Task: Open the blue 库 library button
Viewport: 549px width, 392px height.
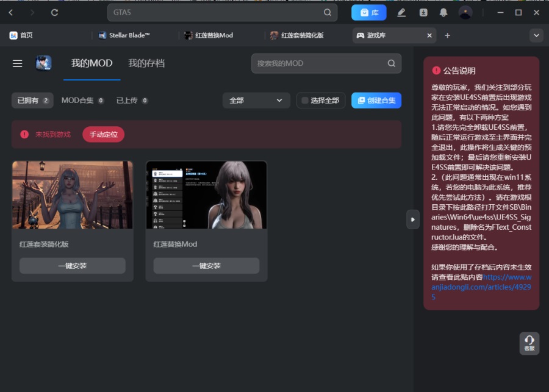Action: [x=369, y=13]
